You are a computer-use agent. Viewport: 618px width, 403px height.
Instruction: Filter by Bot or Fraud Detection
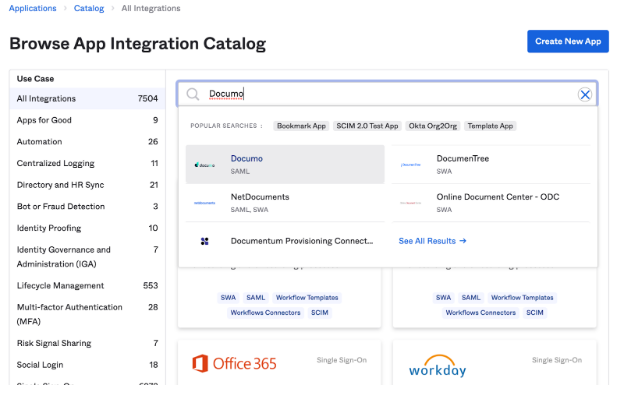87,207
